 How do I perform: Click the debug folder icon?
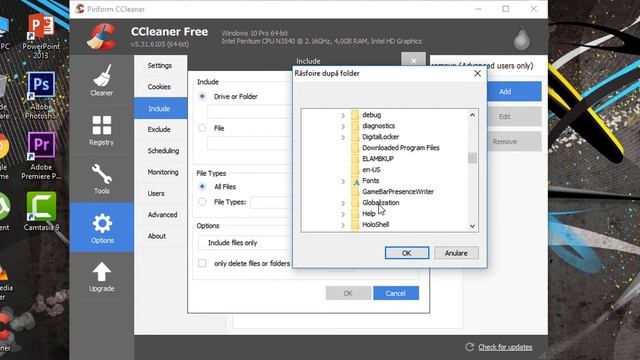355,115
